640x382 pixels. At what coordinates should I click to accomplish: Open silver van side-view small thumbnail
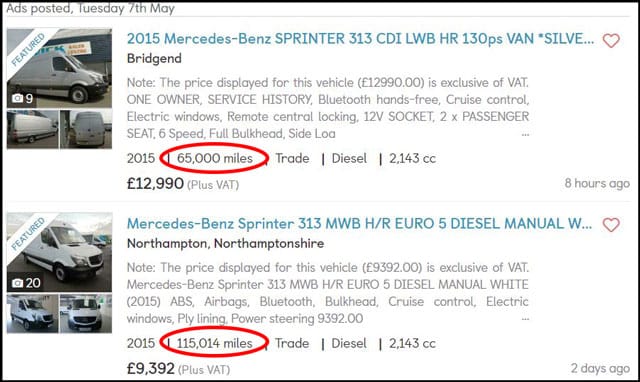pos(33,129)
